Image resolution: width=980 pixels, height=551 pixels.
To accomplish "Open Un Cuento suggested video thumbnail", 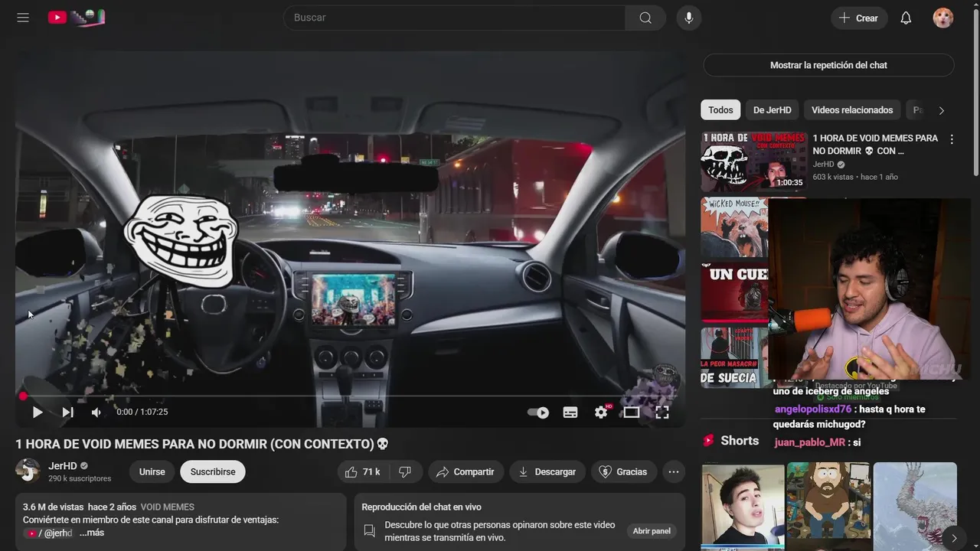I will [x=734, y=292].
